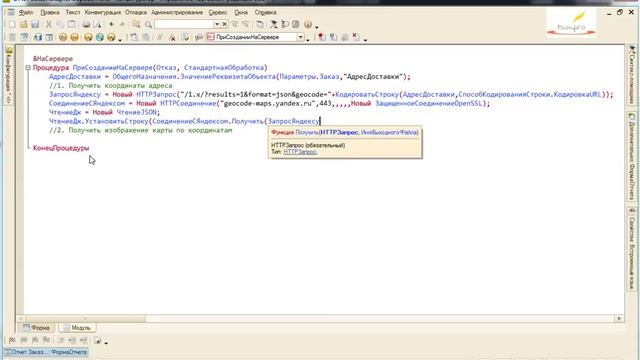Click ЗапросЯндексу at end of УстановитьСтроку line

pos(293,121)
